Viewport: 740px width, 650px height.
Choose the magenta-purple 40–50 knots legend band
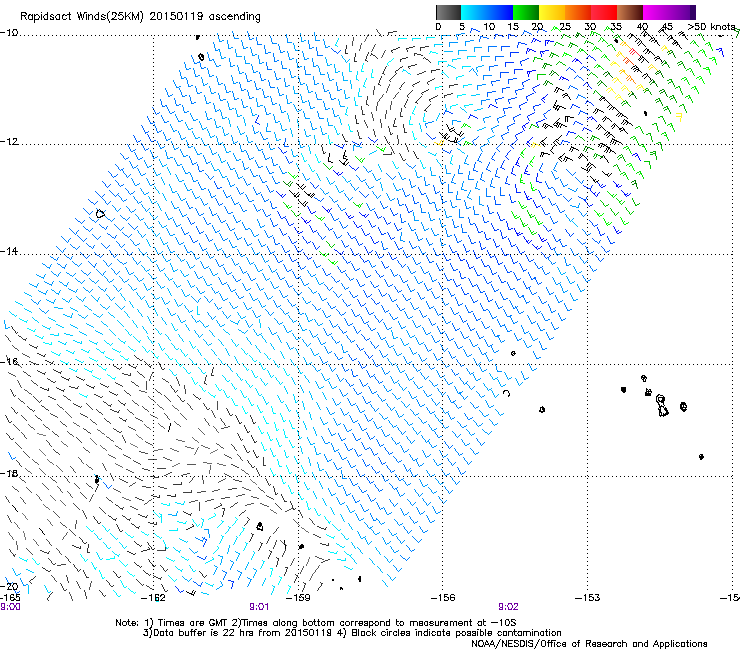[x=669, y=12]
